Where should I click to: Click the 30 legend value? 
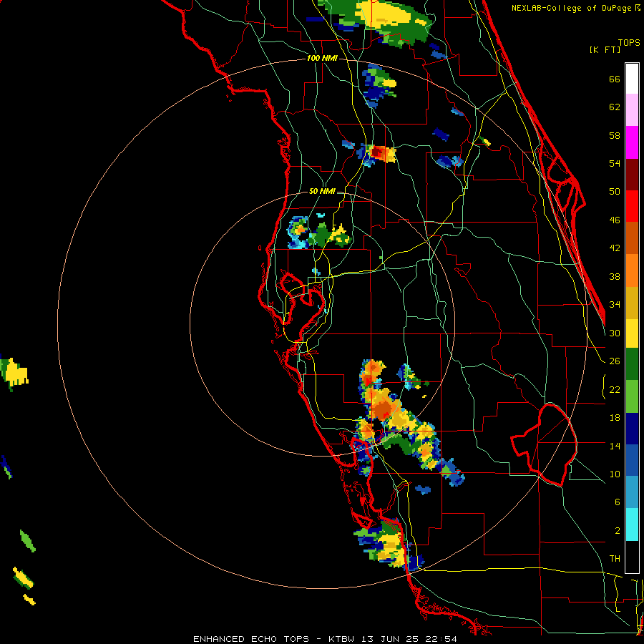(x=615, y=333)
